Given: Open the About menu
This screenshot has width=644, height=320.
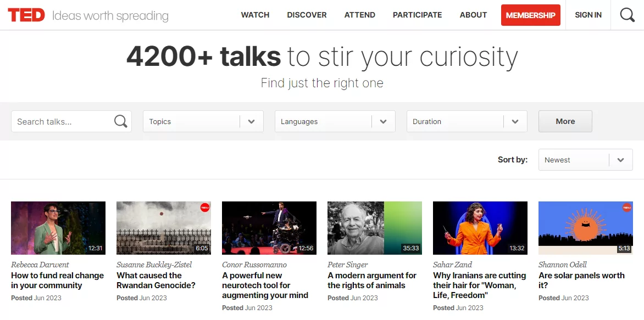Looking at the screenshot, I should click(x=473, y=15).
